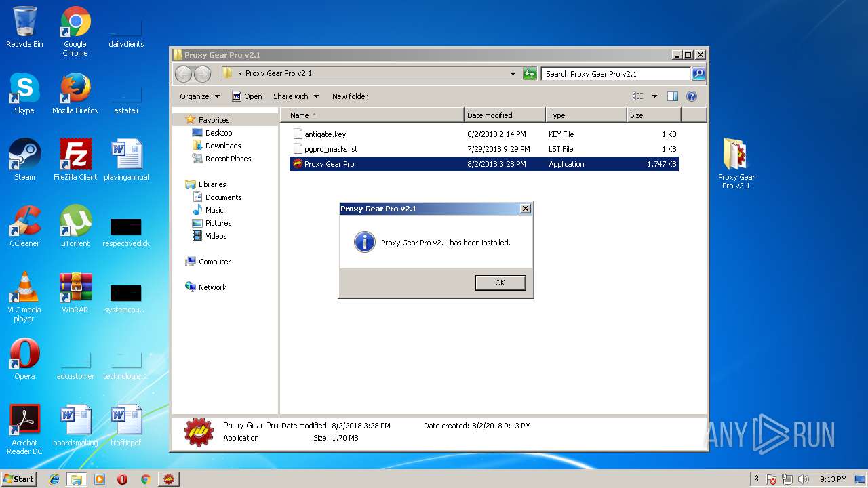The width and height of the screenshot is (868, 488).
Task: Open Google Chrome desktop shortcut
Action: pyautogui.click(x=75, y=31)
